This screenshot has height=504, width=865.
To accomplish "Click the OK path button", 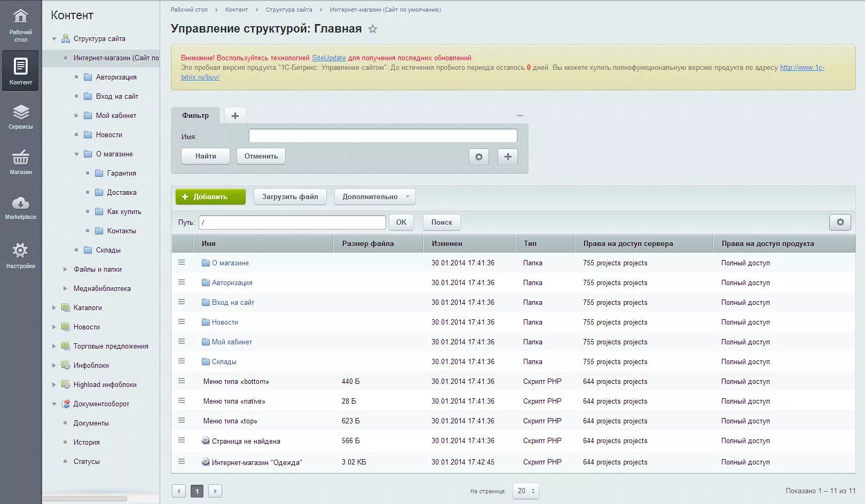I will pyautogui.click(x=401, y=222).
